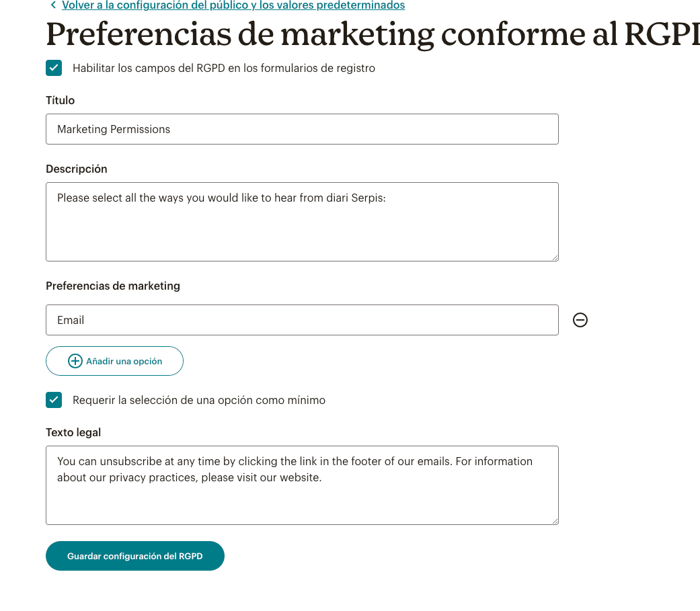The image size is (700, 611).
Task: Click Guardar configuración del RGPD button
Action: tap(134, 556)
